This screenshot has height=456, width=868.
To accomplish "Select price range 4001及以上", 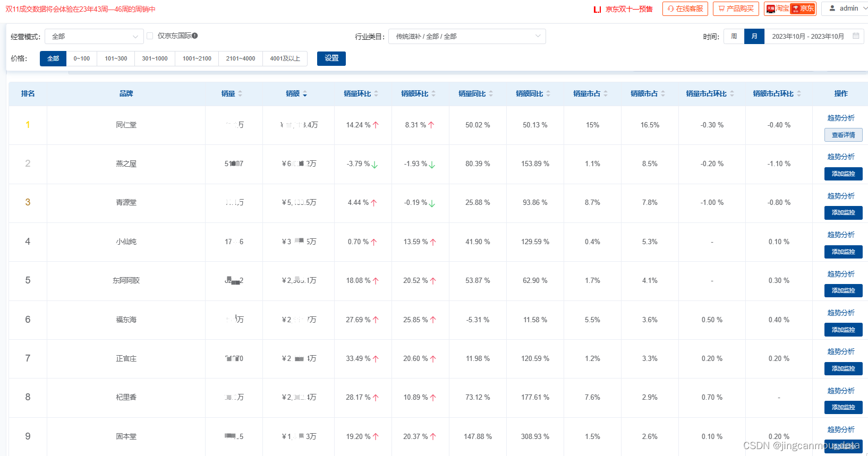I will point(285,58).
